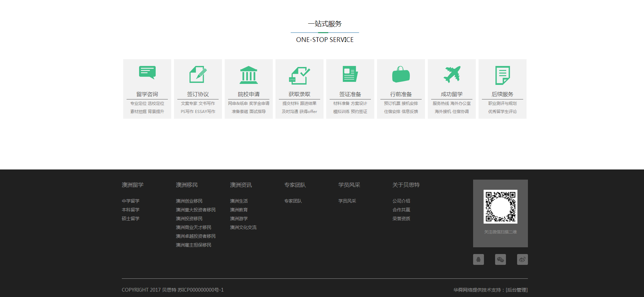Open the 澳洲文化交流 footer link
The image size is (644, 297).
tap(243, 227)
